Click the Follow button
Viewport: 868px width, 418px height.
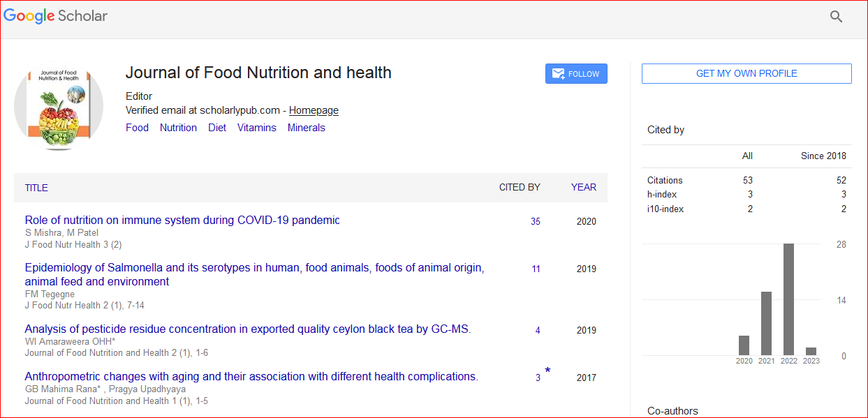[x=576, y=74]
